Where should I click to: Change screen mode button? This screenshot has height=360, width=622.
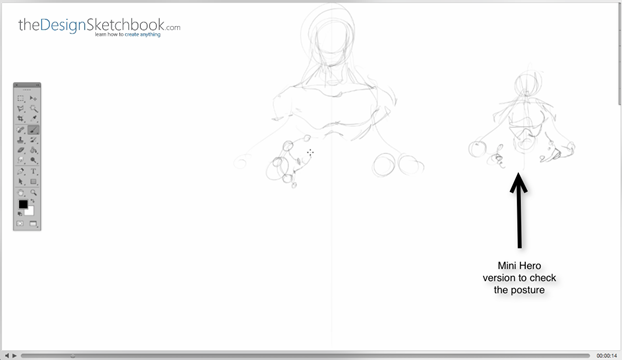click(x=33, y=224)
